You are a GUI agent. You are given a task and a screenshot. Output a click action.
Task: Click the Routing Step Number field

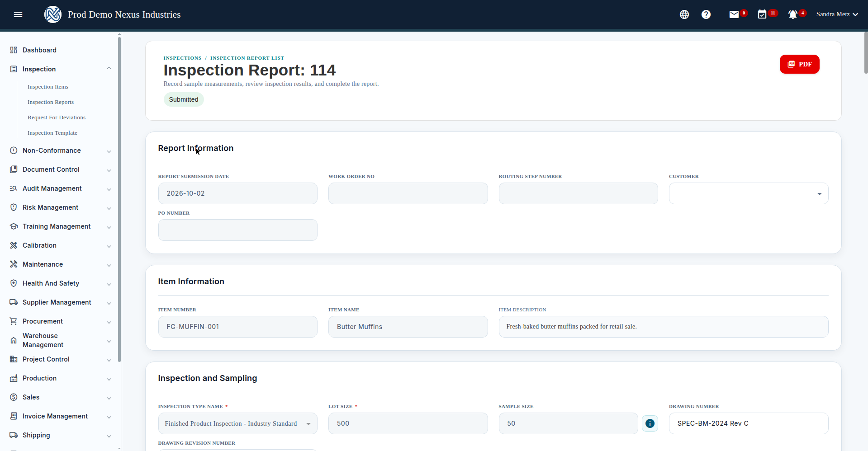578,193
